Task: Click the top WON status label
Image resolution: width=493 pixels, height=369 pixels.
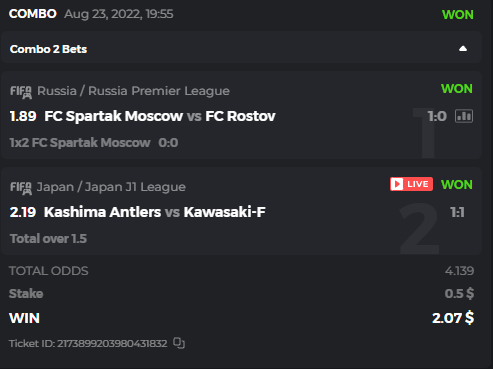Action: [x=457, y=15]
